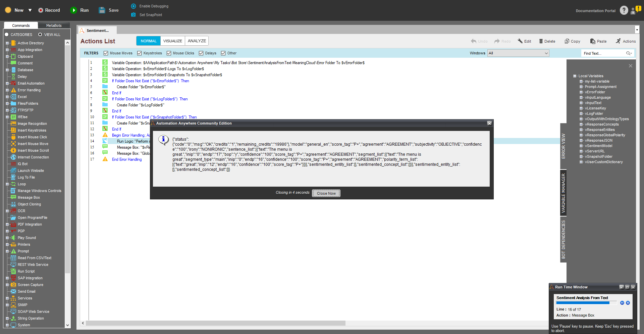The width and height of the screenshot is (644, 334).
Task: Pause the bot in Run Time Window
Action: (622, 303)
